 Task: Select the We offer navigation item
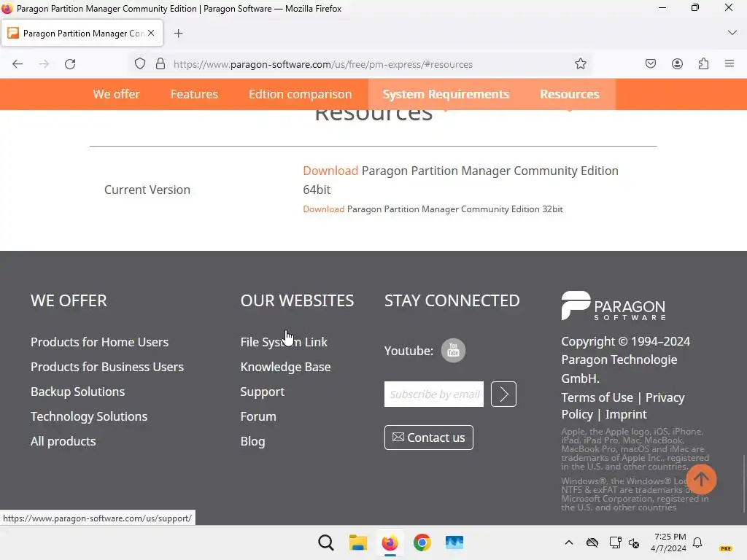click(x=116, y=94)
